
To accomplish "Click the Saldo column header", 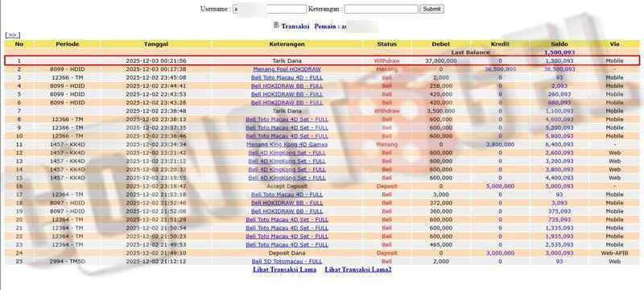I will click(x=559, y=44).
